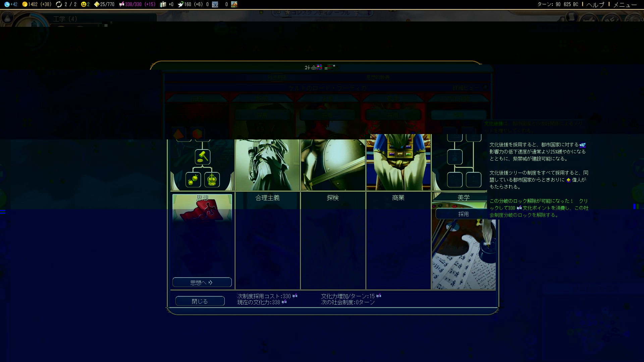Click the dim 採用 button under 敬虔

(x=393, y=115)
